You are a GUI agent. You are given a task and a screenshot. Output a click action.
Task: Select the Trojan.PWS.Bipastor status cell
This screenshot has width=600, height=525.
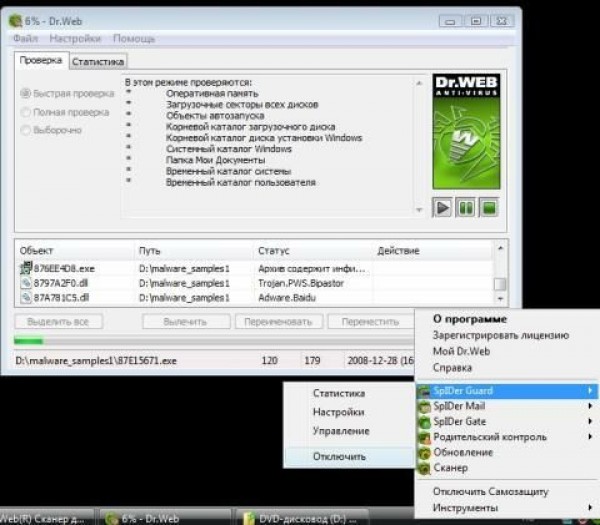(x=301, y=284)
